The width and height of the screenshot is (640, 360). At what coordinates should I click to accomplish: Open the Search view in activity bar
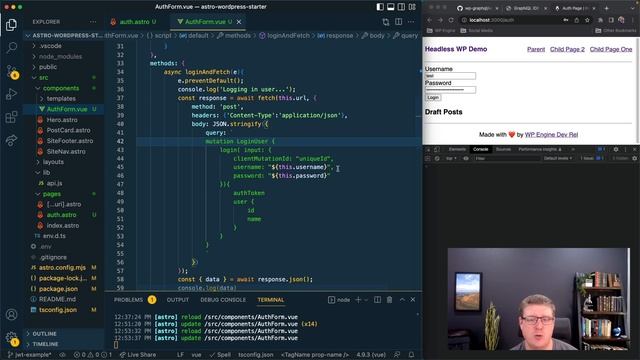[11, 48]
